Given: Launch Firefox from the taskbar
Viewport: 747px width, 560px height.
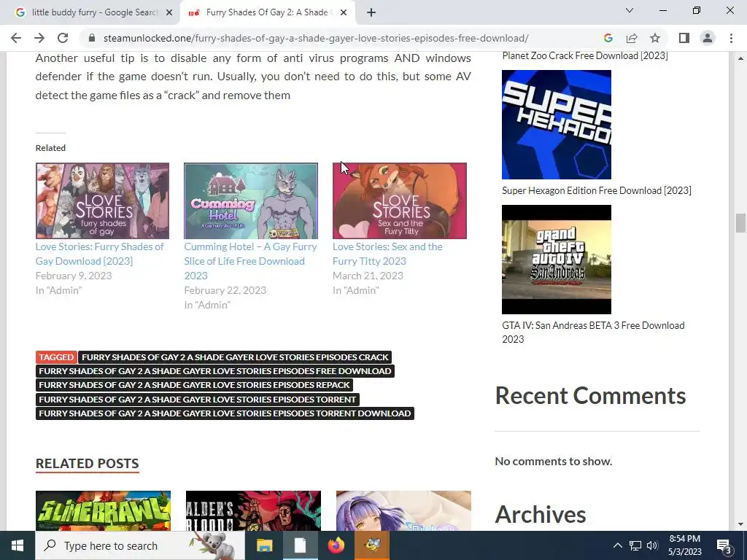Looking at the screenshot, I should coord(336,545).
